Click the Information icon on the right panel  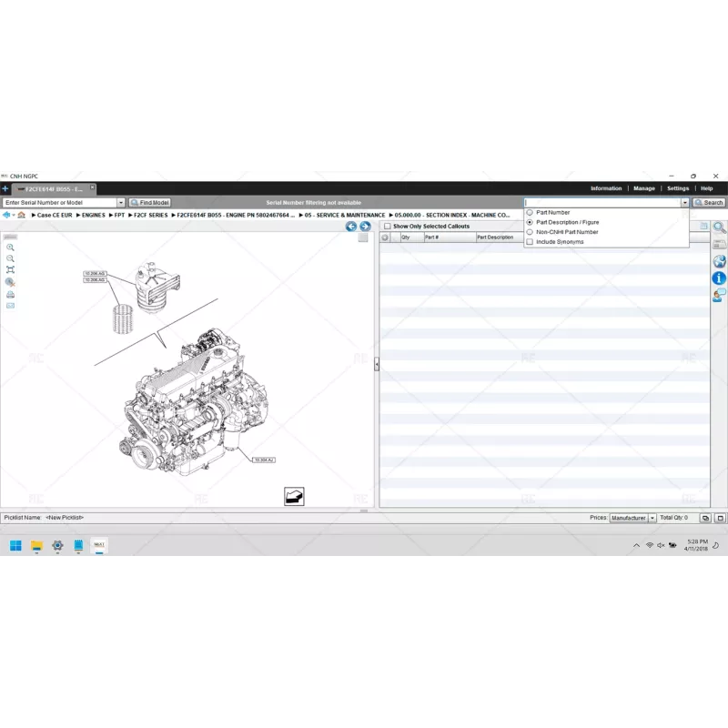(719, 278)
